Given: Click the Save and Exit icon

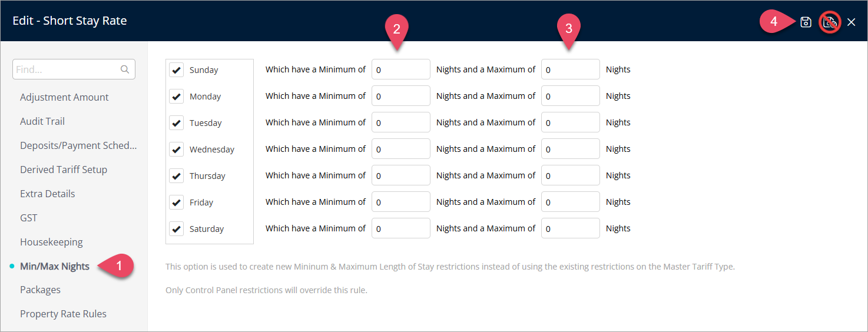Looking at the screenshot, I should coord(829,22).
